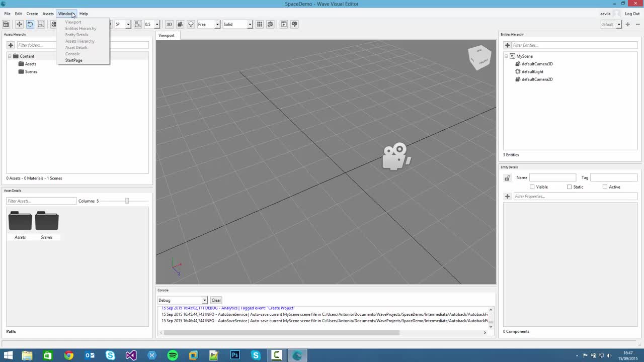Click the axis gizmo in viewport corner
The image size is (644, 362).
[176, 267]
